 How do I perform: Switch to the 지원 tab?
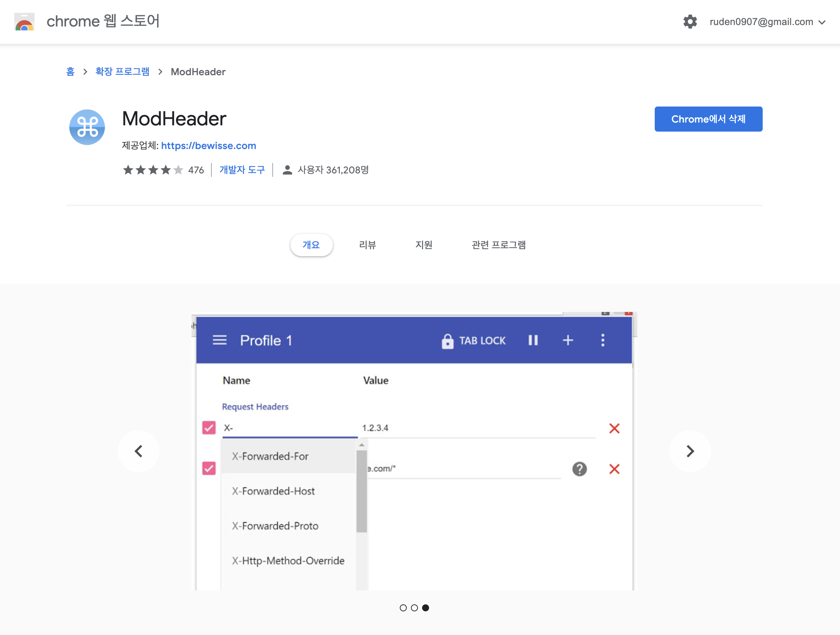click(424, 245)
